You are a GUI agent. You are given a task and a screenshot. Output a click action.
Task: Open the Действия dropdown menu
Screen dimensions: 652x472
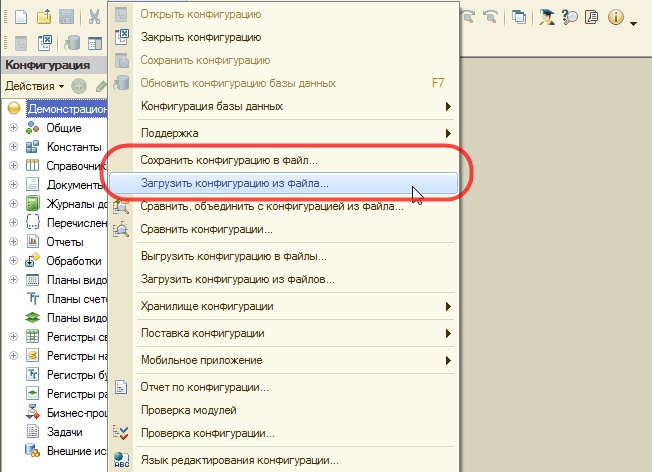coord(34,86)
